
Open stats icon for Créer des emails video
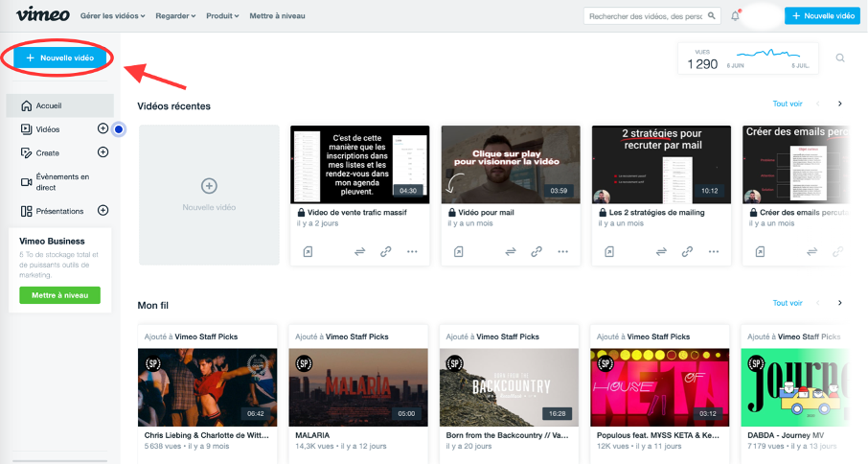click(x=760, y=252)
